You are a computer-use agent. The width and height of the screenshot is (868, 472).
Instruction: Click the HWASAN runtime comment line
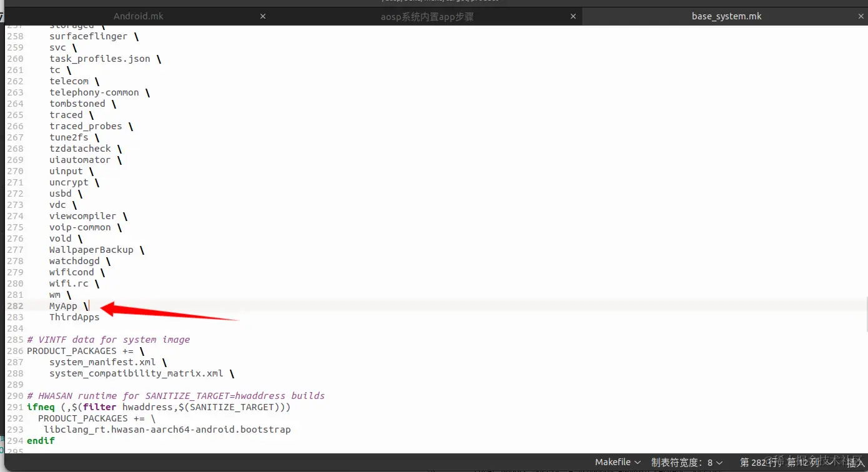click(x=175, y=396)
